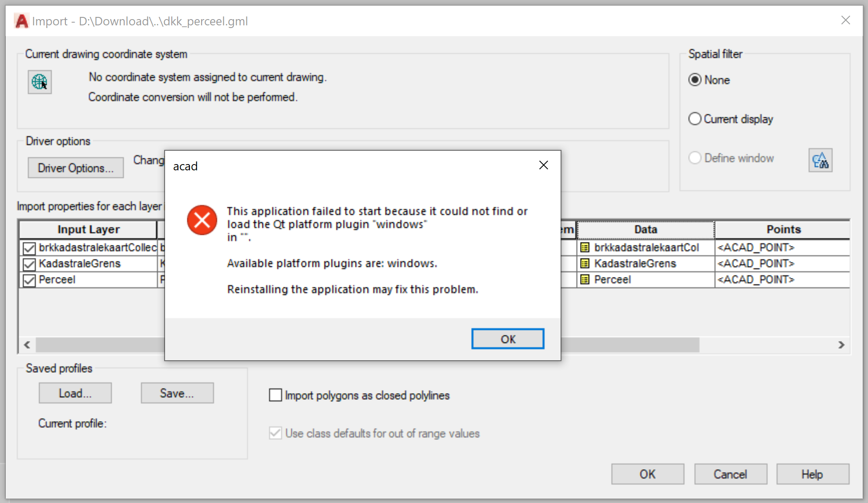868x503 pixels.
Task: Uncheck the Perceel input layer checkbox
Action: click(29, 280)
